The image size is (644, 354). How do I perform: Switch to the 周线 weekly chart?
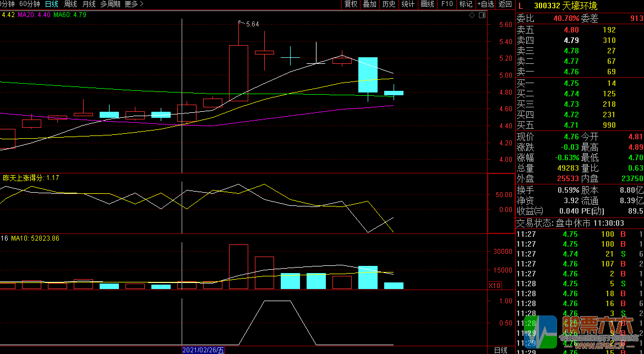pyautogui.click(x=70, y=4)
